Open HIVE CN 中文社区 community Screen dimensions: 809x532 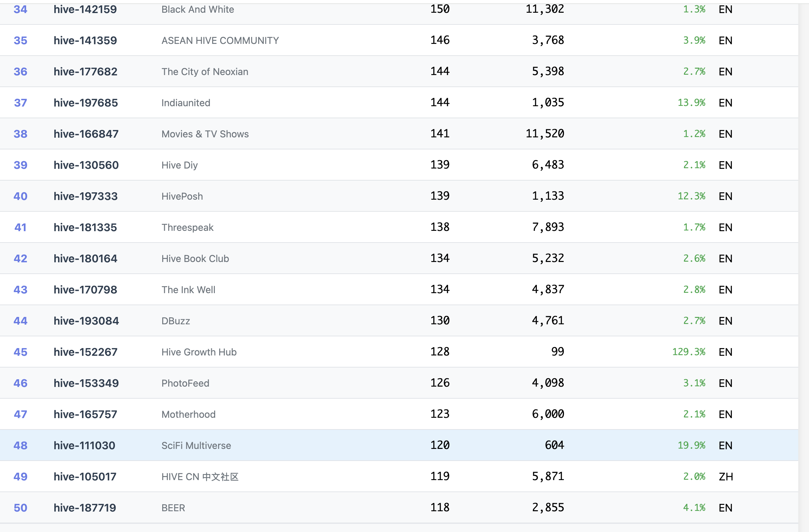[x=200, y=477]
